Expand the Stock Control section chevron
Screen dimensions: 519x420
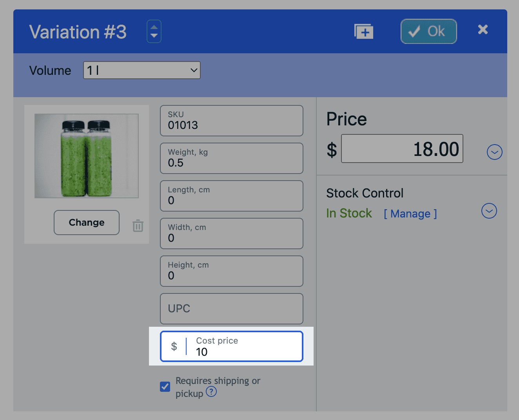point(489,211)
